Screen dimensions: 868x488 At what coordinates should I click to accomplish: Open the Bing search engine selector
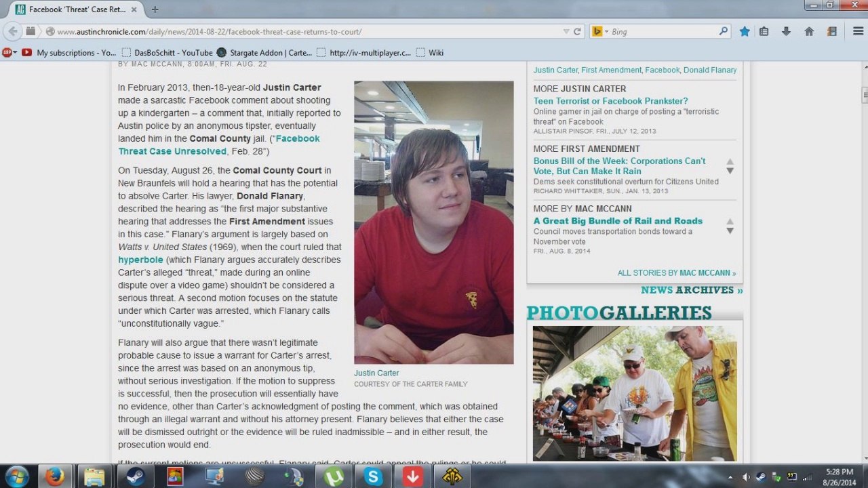pyautogui.click(x=599, y=31)
